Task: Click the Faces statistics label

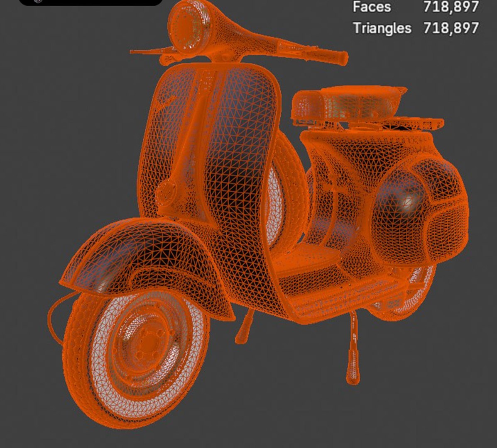Action: (372, 7)
